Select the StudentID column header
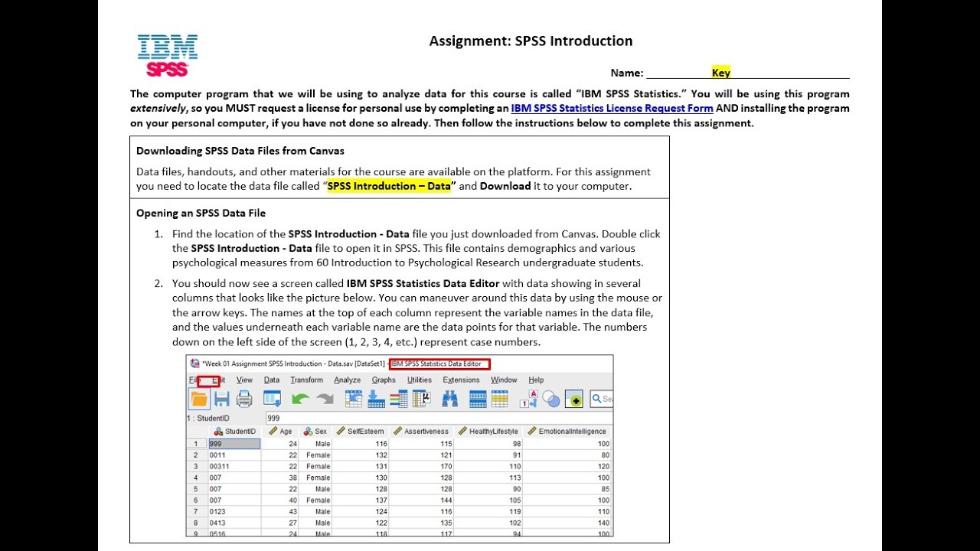 tap(235, 432)
